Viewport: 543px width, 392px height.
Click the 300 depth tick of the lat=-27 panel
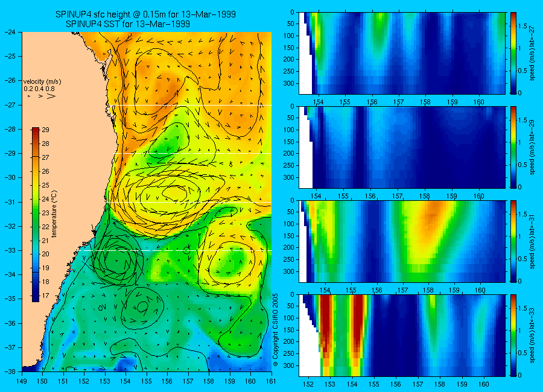point(289,83)
